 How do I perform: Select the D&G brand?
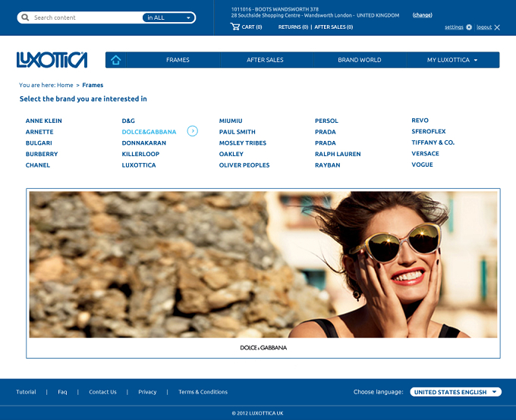(128, 121)
